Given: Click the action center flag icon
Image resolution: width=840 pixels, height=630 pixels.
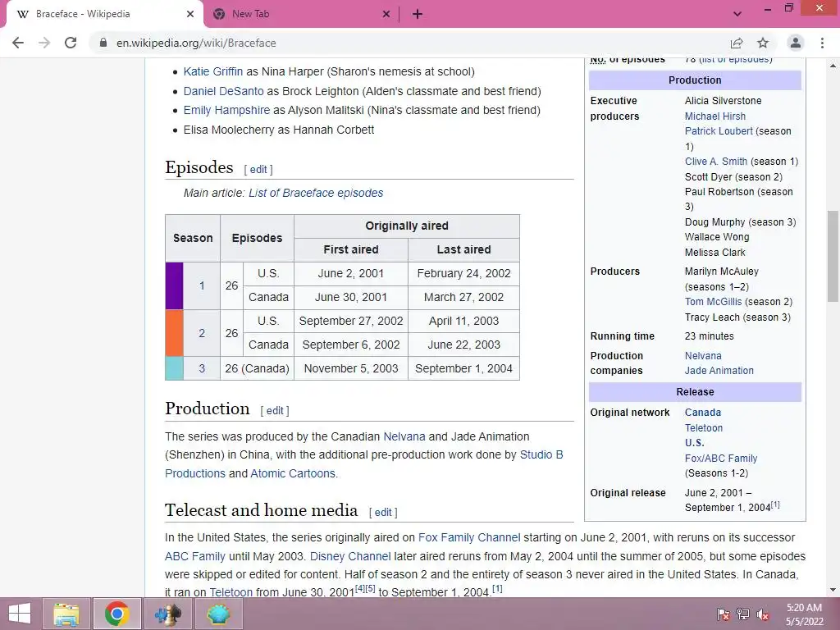Looking at the screenshot, I should (724, 614).
